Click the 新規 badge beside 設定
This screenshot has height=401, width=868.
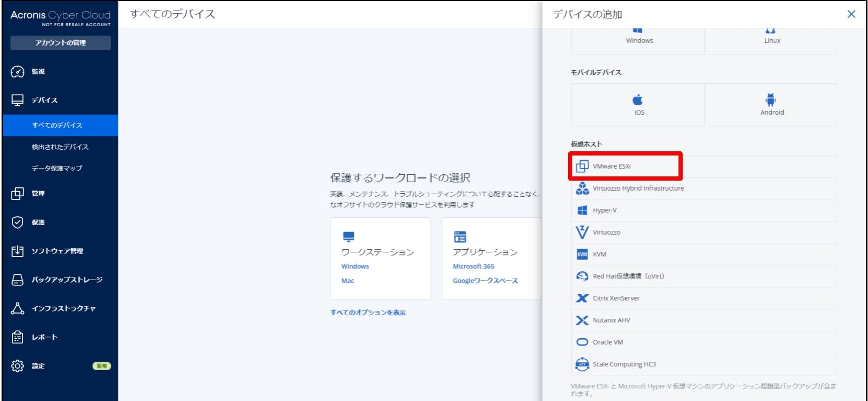pyautogui.click(x=102, y=366)
